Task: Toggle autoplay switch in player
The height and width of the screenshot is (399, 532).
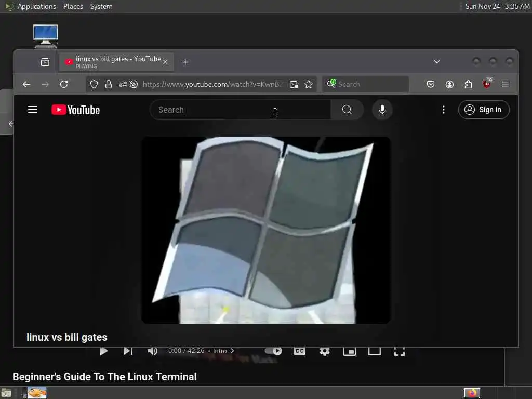Action: [x=273, y=351]
